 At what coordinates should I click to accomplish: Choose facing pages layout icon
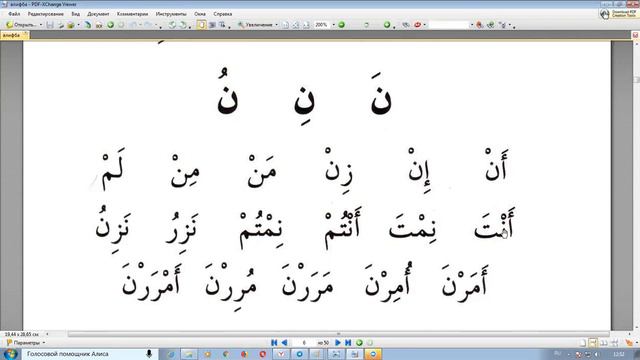[604, 343]
